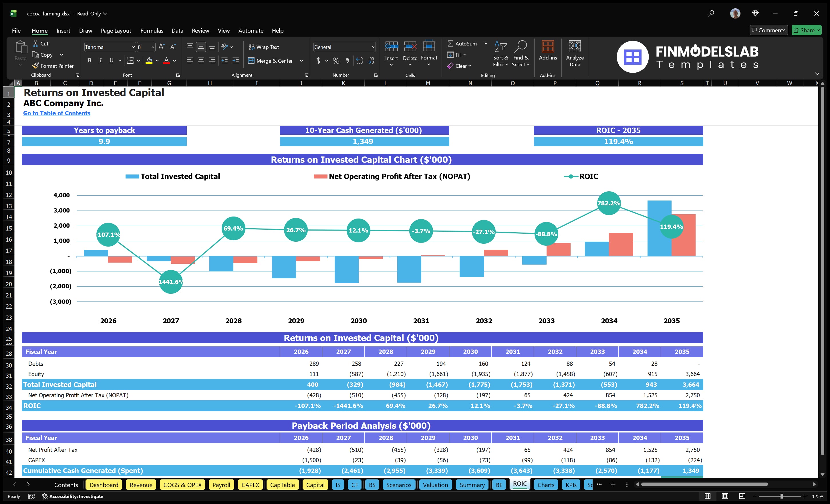Click the Share button
This screenshot has height=504, width=830.
(x=806, y=30)
